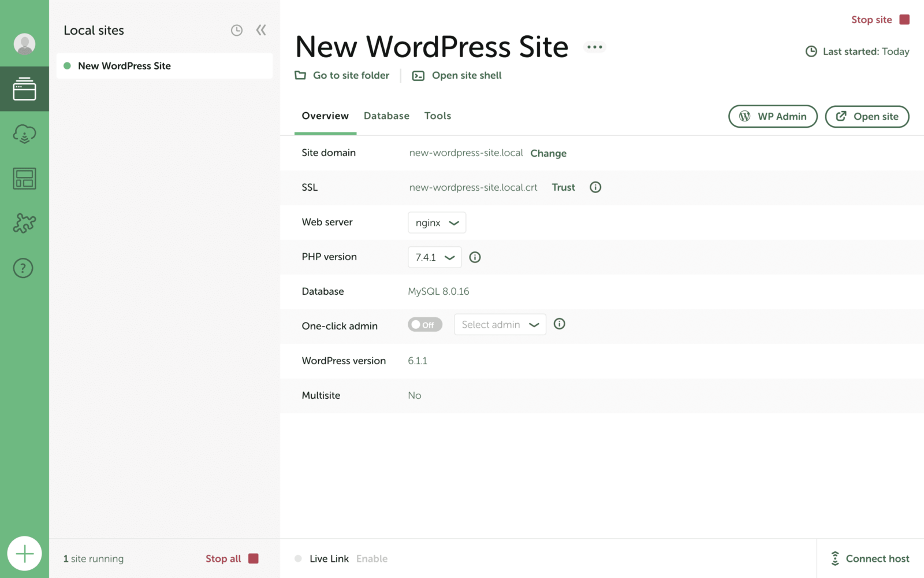This screenshot has height=578, width=924.
Task: Switch to the Database tab
Action: click(386, 116)
